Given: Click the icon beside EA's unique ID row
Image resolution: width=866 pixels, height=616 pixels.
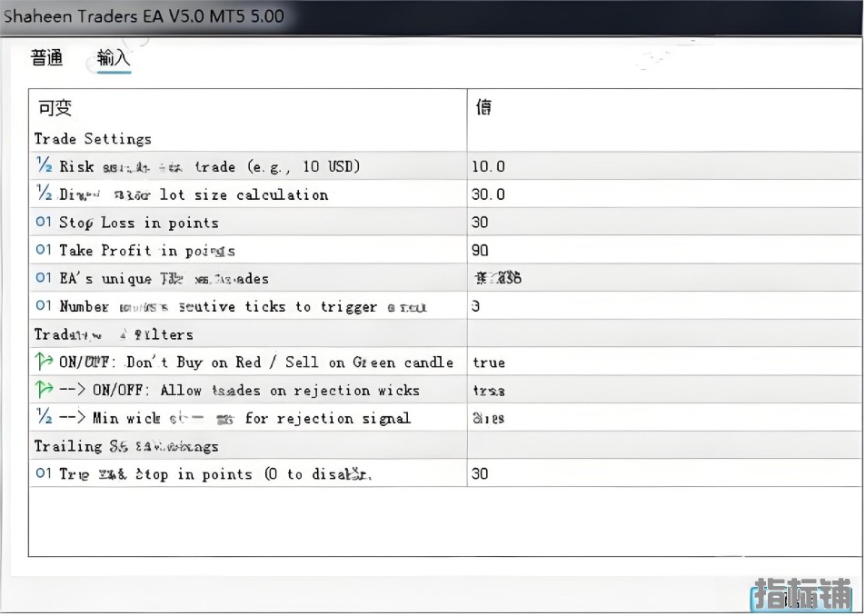Looking at the screenshot, I should (44, 278).
